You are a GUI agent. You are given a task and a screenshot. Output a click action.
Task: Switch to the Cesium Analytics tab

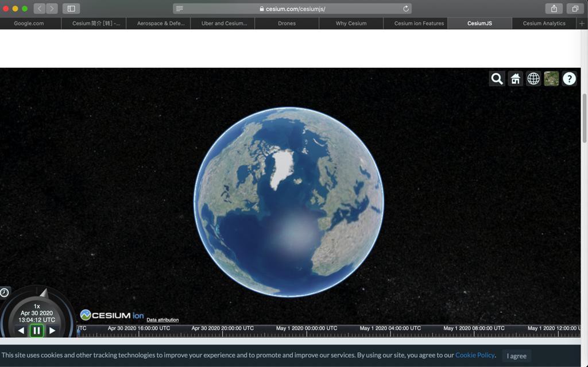point(544,24)
